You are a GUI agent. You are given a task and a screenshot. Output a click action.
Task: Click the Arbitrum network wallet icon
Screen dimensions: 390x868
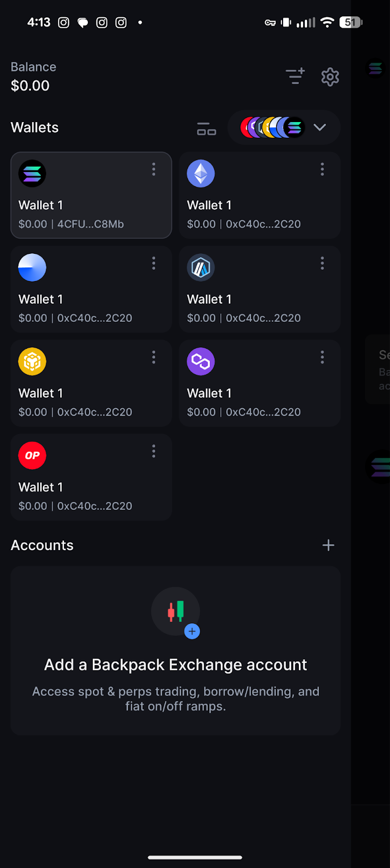[201, 267]
